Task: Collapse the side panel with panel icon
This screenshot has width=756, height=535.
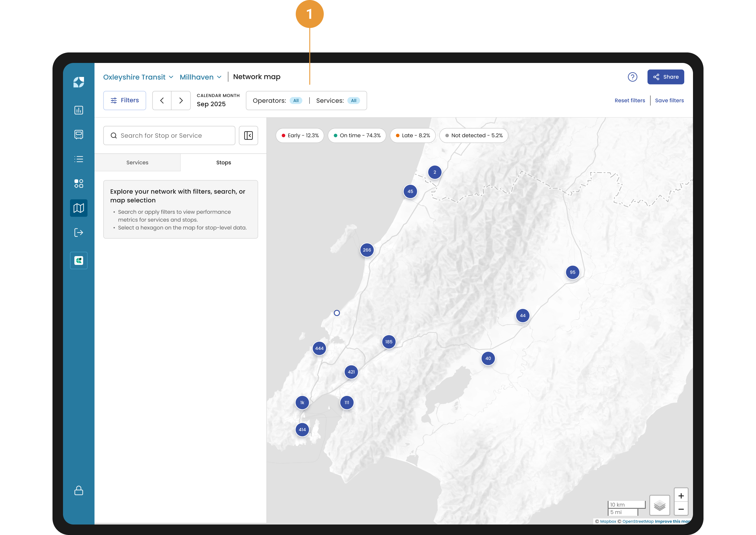Action: (248, 135)
